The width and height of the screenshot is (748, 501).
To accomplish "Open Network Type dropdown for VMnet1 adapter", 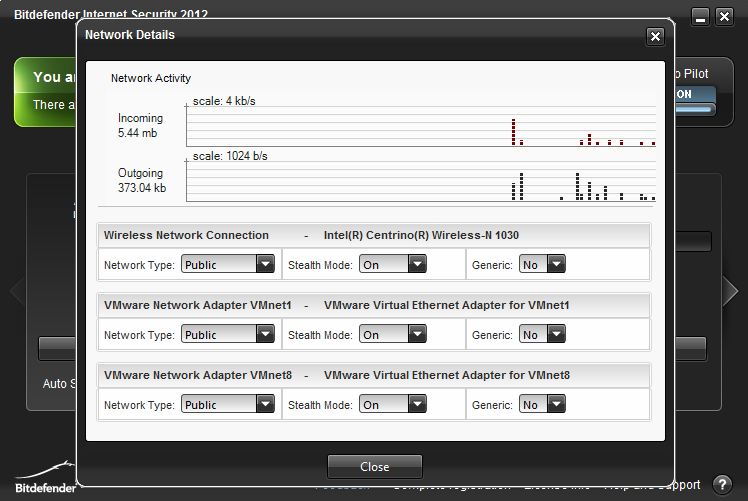I will click(228, 334).
